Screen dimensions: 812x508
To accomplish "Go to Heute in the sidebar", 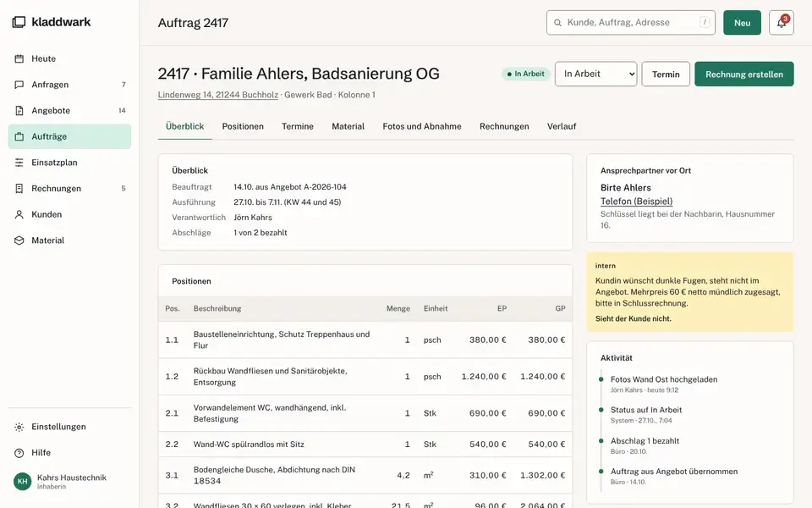I will [69, 58].
